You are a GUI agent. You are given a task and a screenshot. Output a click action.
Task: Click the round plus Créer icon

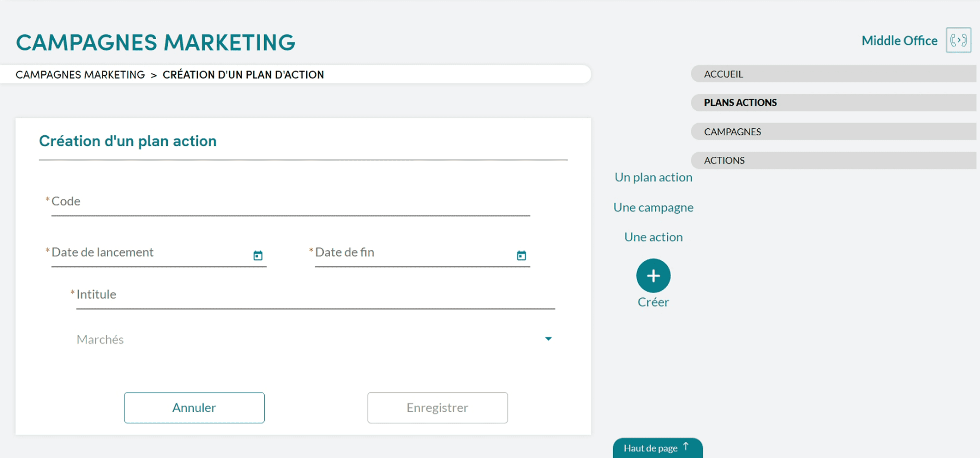(653, 276)
